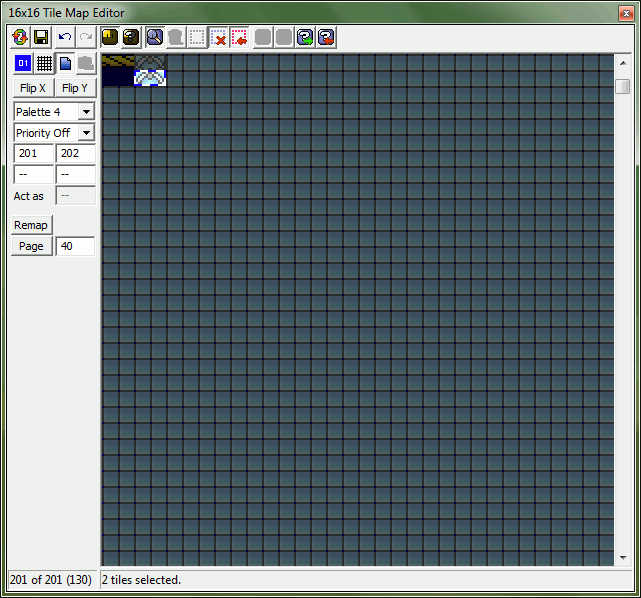The width and height of the screenshot is (641, 598).
Task: Click the Remap button
Action: [x=31, y=225]
